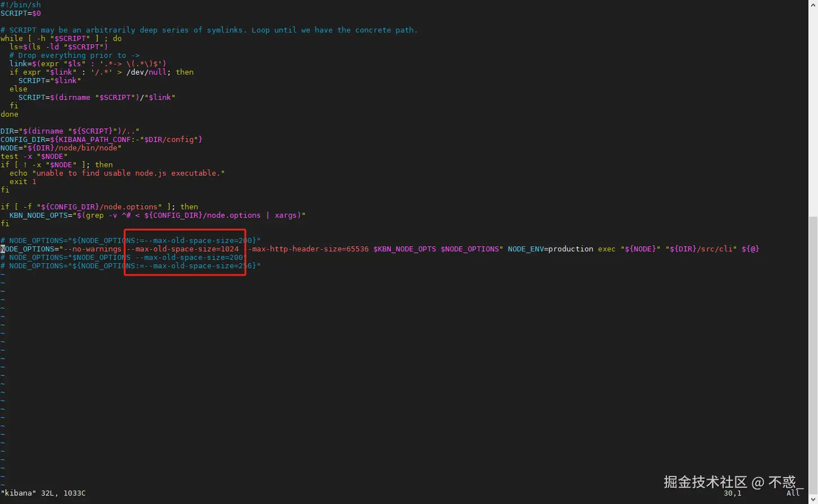This screenshot has width=818, height=504.
Task: Click the 'SCRIPT="$link"' line
Action: [x=49, y=80]
